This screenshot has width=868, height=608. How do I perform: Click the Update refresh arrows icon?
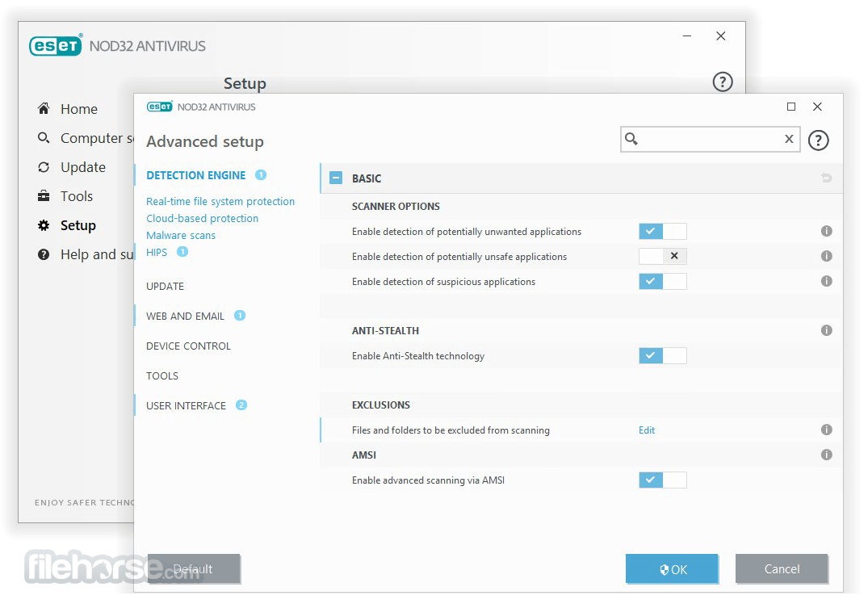coord(43,166)
